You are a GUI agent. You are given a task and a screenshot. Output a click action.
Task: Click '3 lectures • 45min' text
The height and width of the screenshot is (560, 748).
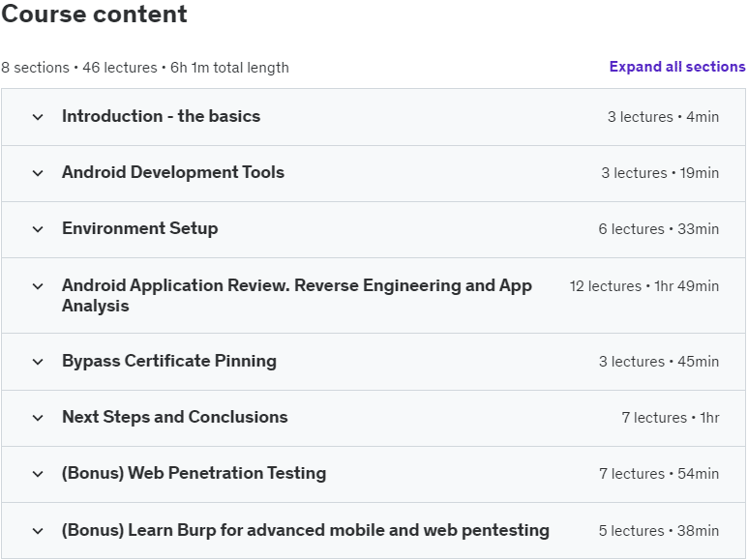[x=659, y=362]
